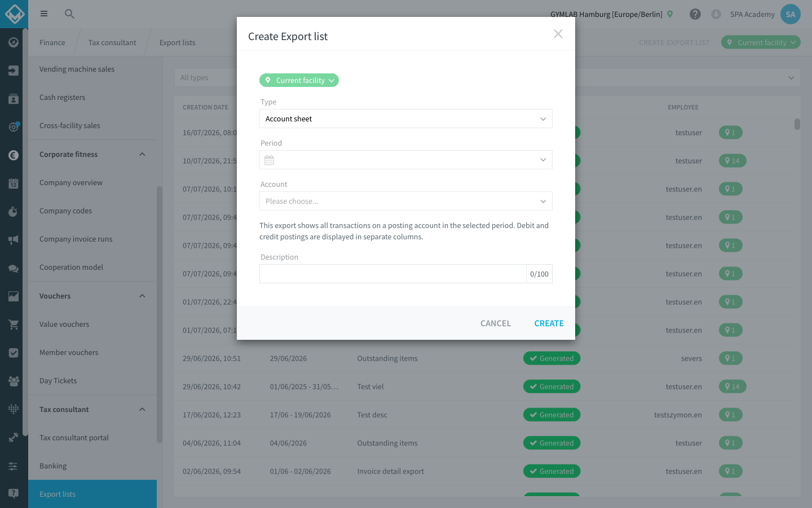Click the Invoice detail export row text
The height and width of the screenshot is (508, 812).
pos(390,471)
